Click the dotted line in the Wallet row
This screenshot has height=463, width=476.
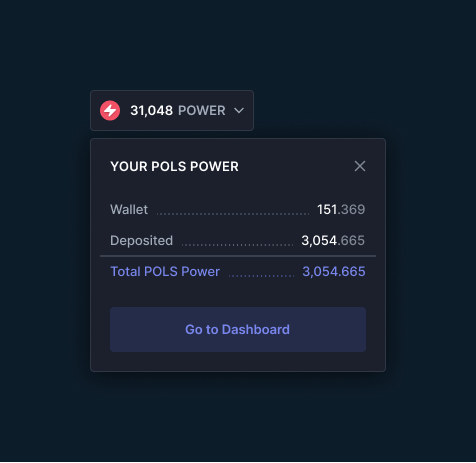pyautogui.click(x=233, y=214)
